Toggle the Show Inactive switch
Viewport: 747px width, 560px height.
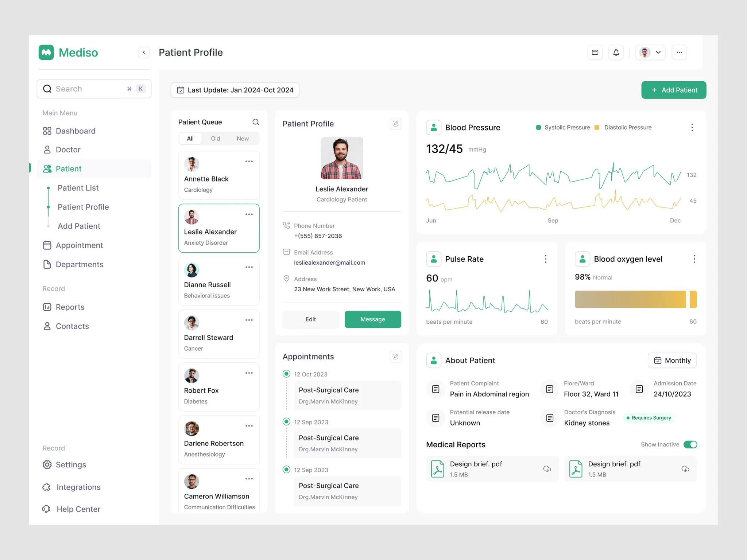click(x=690, y=444)
